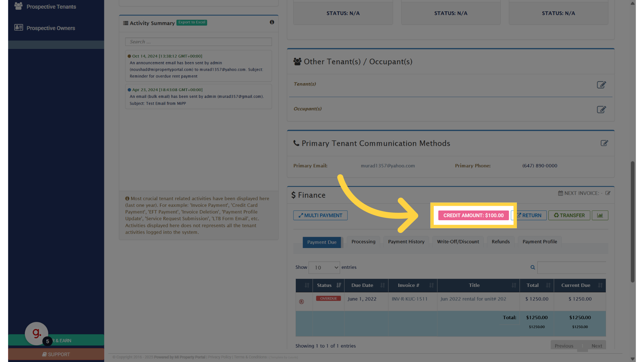The height and width of the screenshot is (362, 644).
Task: Click Powered by Mi Property Portal link
Action: [x=179, y=357]
